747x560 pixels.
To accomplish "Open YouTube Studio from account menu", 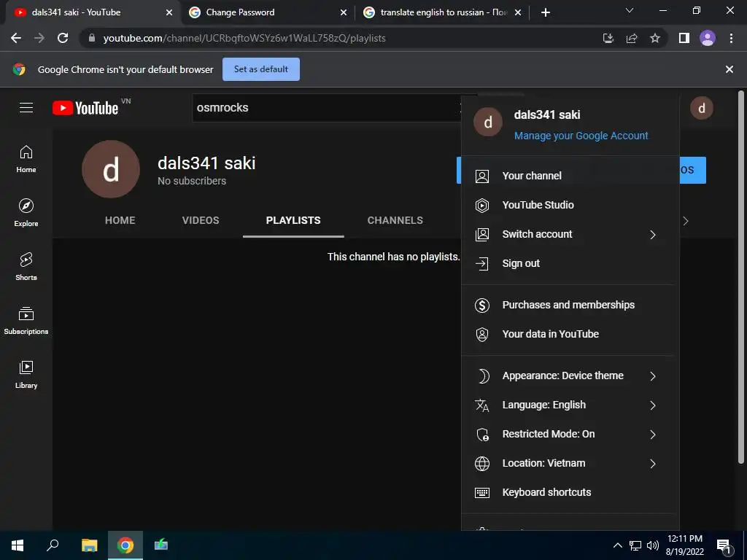I will (x=570, y=205).
